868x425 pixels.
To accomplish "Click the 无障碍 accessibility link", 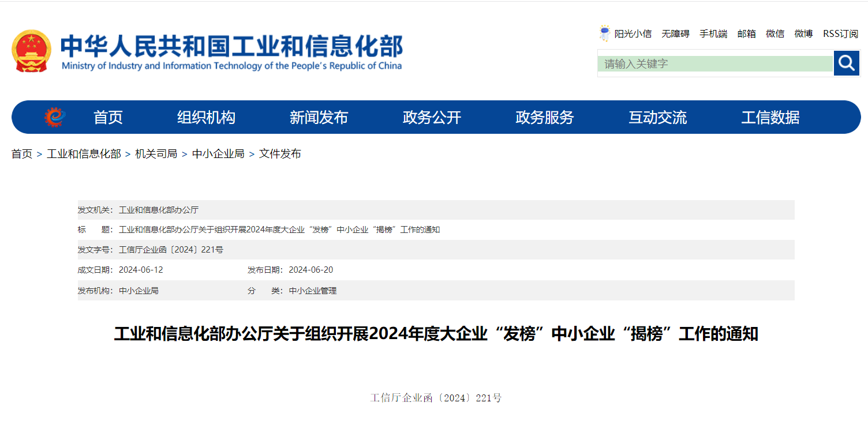I will [x=675, y=34].
